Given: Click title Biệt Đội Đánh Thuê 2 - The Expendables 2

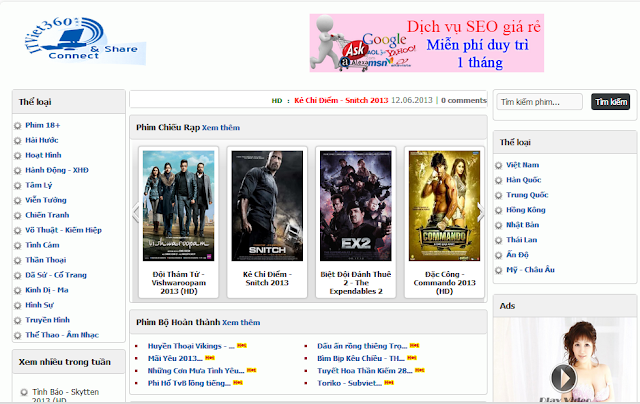Looking at the screenshot, I should [x=356, y=283].
